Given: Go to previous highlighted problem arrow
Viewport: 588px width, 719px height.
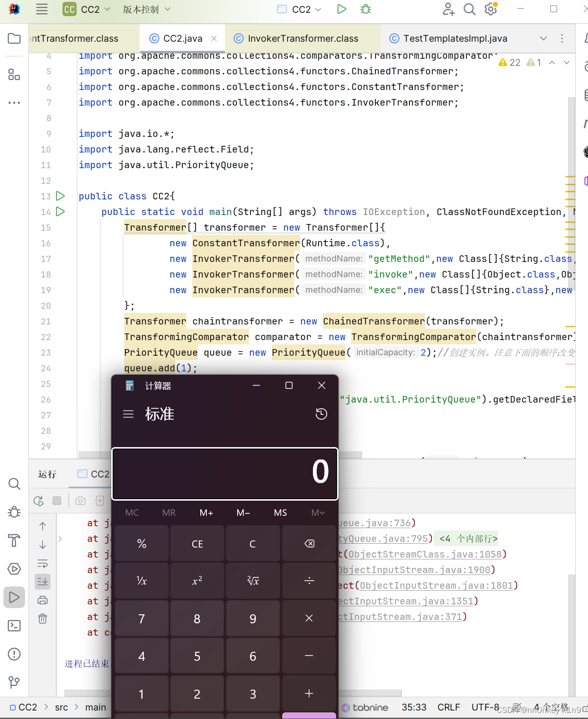Looking at the screenshot, I should (552, 63).
